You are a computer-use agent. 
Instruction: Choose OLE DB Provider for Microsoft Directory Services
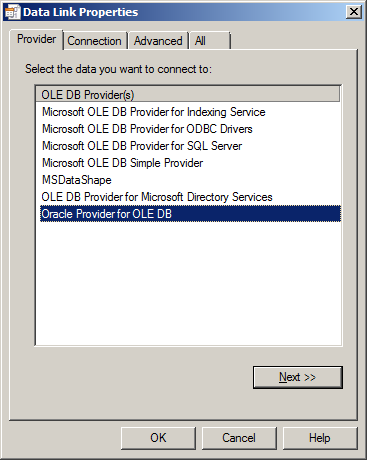point(157,197)
